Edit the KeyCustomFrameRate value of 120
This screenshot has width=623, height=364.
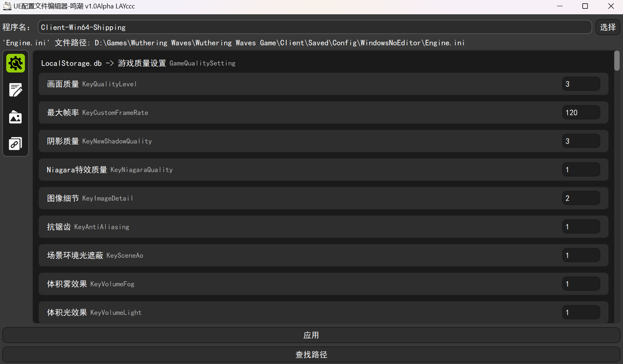pyautogui.click(x=581, y=112)
